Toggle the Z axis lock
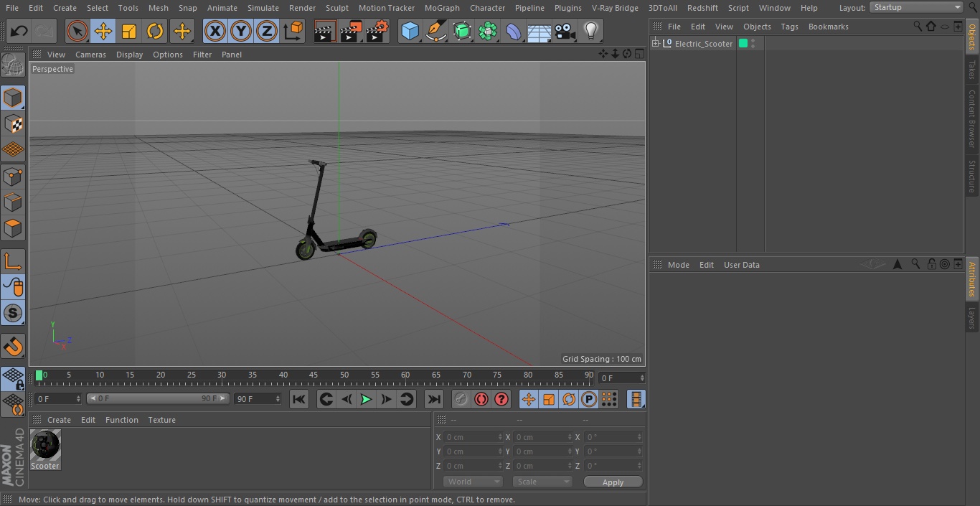 267,31
